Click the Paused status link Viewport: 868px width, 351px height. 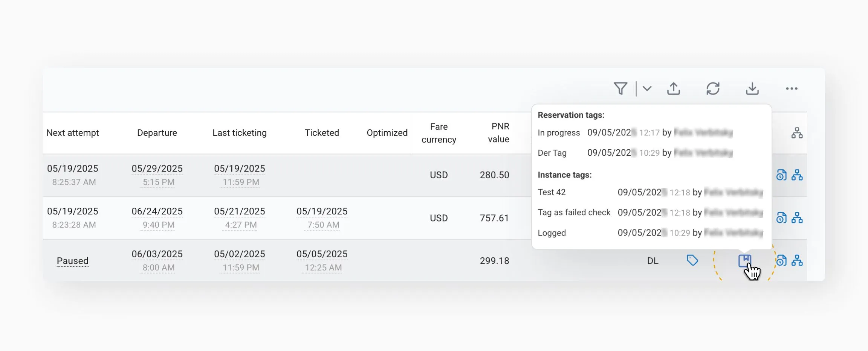(x=72, y=261)
